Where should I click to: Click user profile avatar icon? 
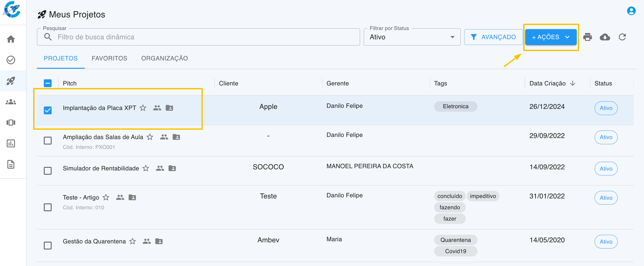click(x=631, y=11)
